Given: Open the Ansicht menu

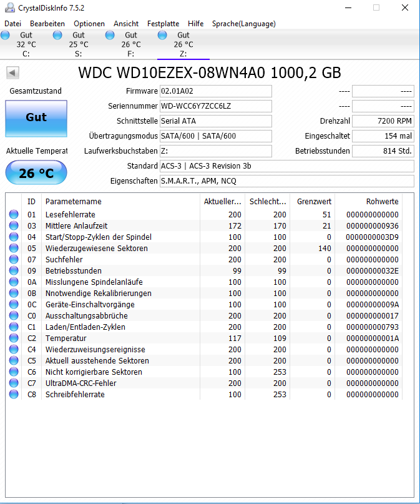Looking at the screenshot, I should [126, 24].
